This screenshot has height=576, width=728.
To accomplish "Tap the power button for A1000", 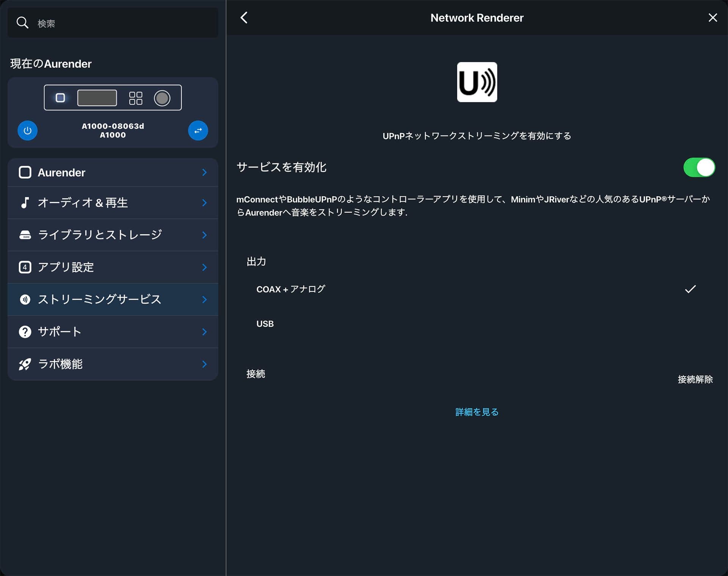I will coord(27,130).
